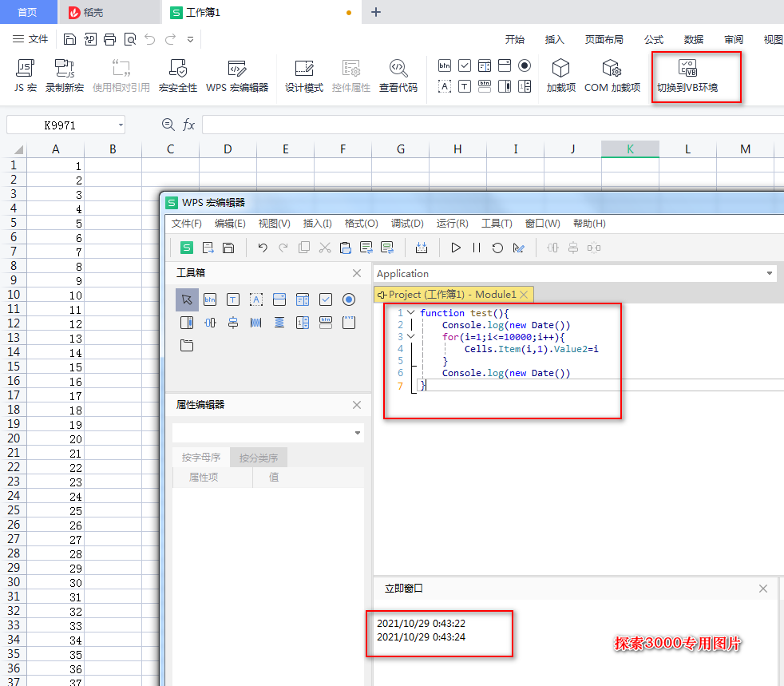This screenshot has height=686, width=784.
Task: Click the formula bar input field
Action: (x=493, y=125)
